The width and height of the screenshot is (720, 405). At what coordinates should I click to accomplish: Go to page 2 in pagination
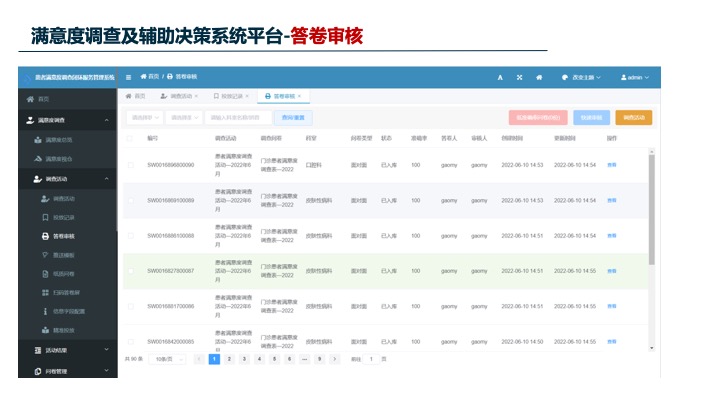tap(229, 359)
